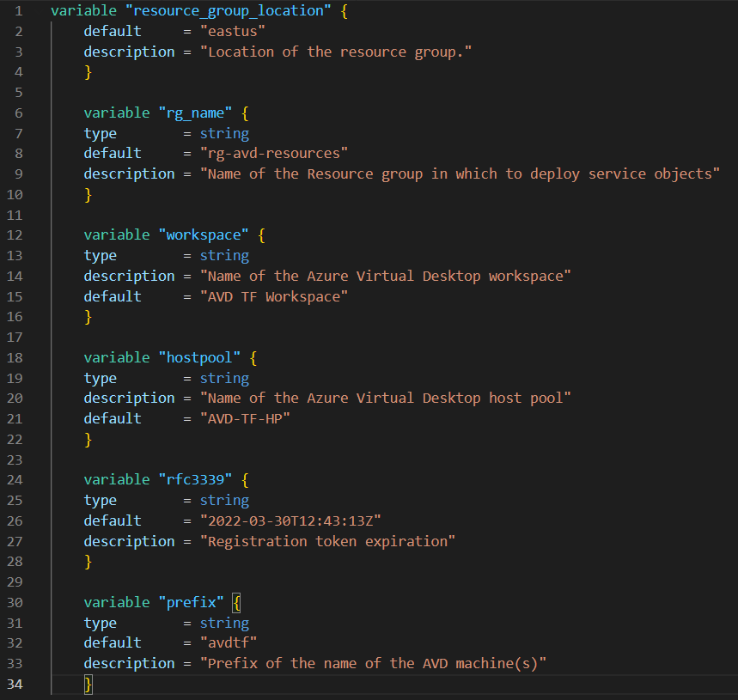Place cursor on "rg-avd-resources" default value
This screenshot has width=738, height=700.
[x=274, y=154]
